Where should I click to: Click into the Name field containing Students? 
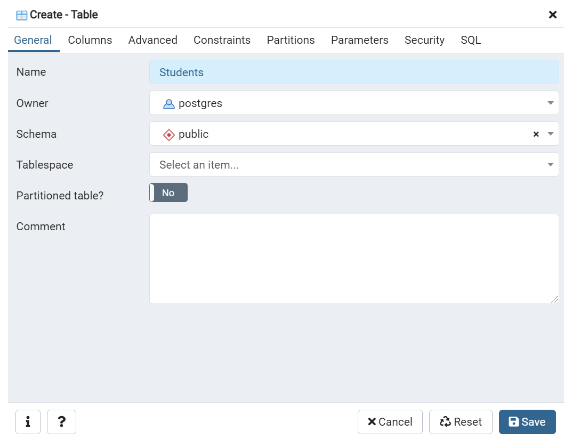tap(354, 72)
